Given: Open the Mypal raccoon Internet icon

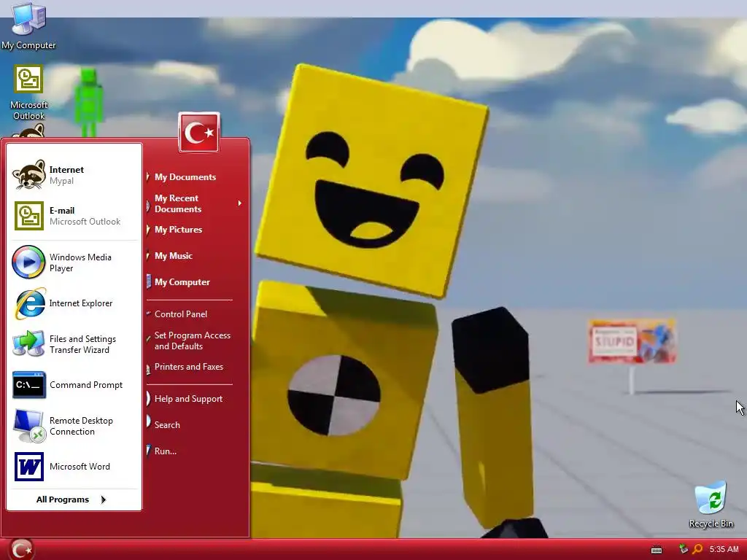Looking at the screenshot, I should pyautogui.click(x=28, y=175).
